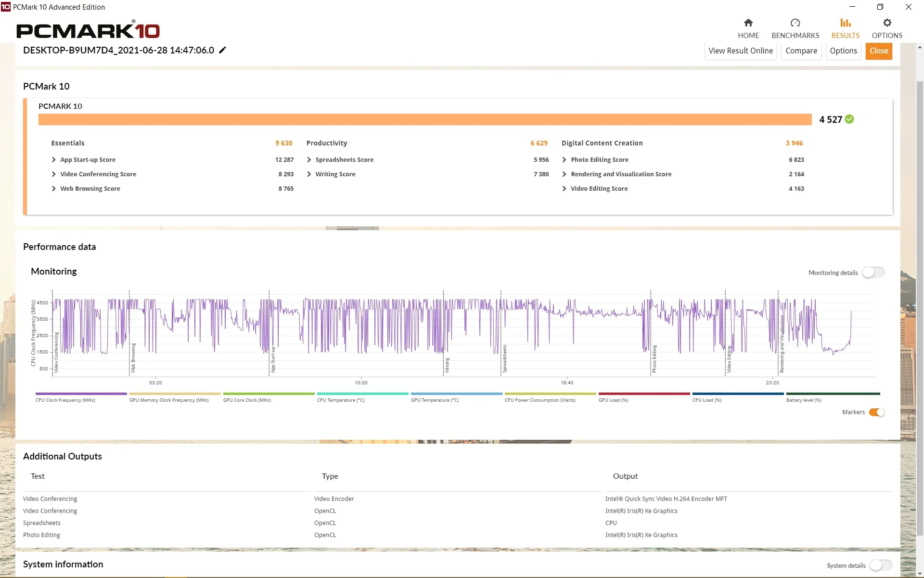924x578 pixels.
Task: Select CPU Power Consumption legend swatch
Action: coord(551,394)
